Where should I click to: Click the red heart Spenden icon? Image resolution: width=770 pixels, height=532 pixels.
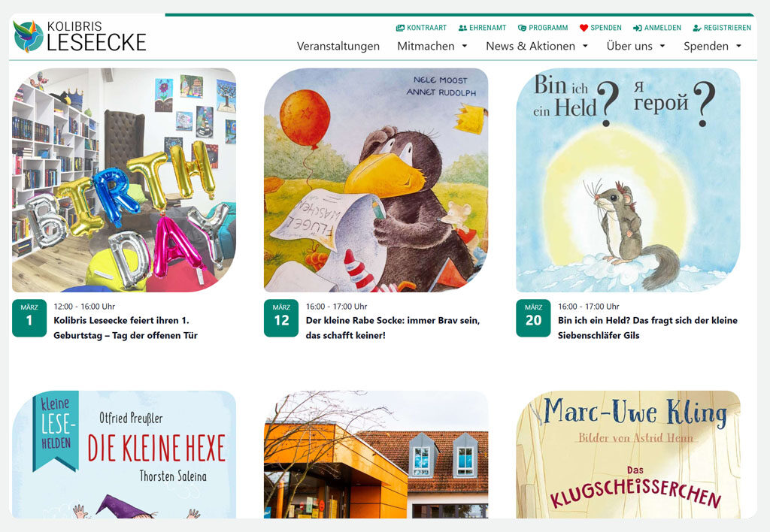coord(584,28)
